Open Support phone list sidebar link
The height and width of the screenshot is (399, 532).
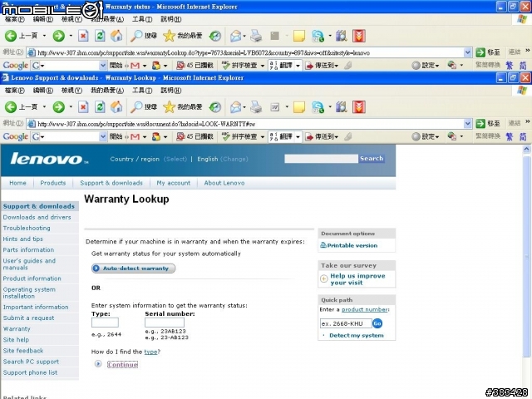pos(30,372)
